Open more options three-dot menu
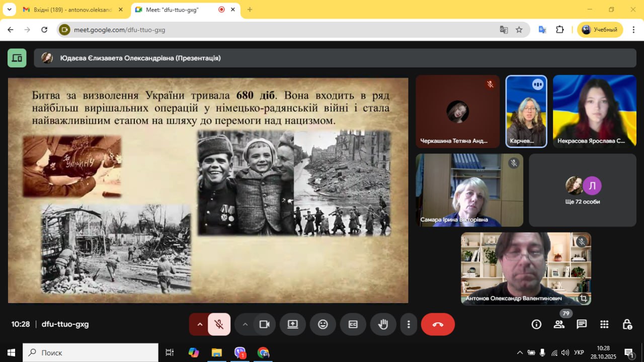 409,324
